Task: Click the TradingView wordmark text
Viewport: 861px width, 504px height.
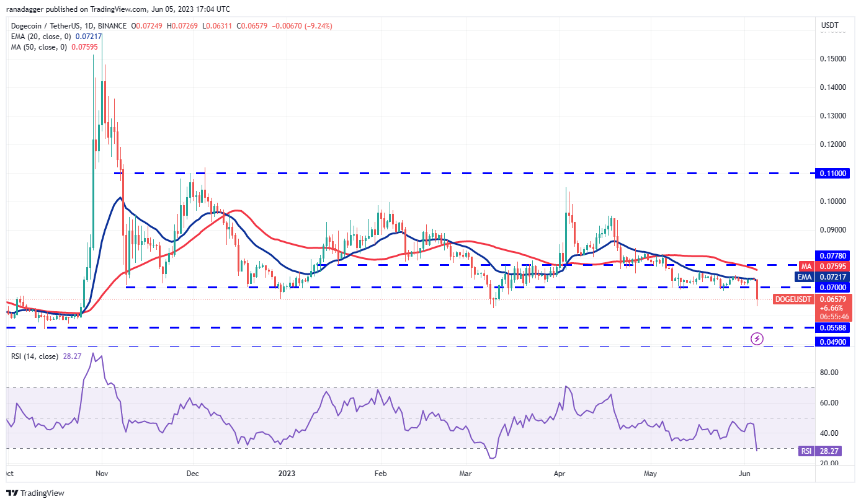Action: click(42, 493)
